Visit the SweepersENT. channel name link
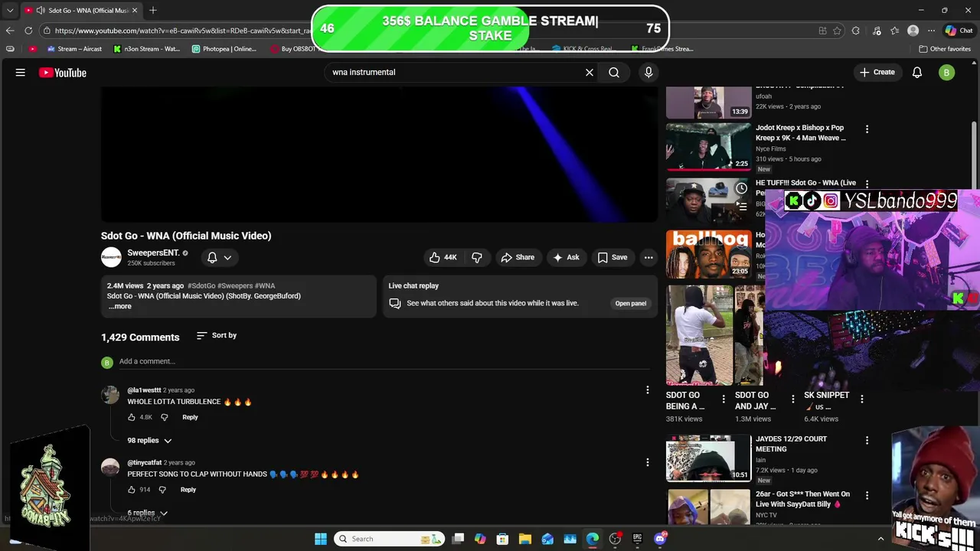 click(x=153, y=253)
